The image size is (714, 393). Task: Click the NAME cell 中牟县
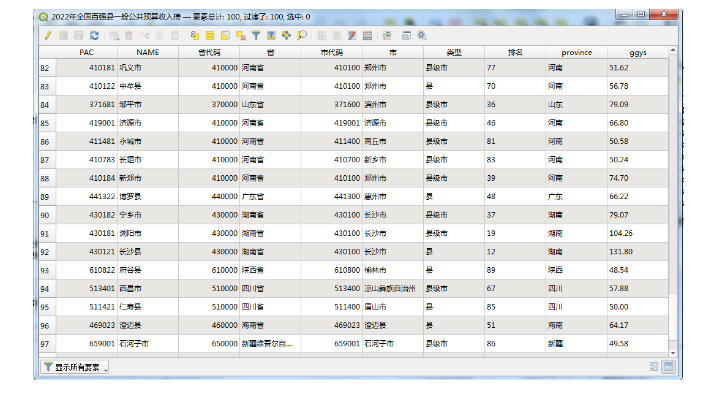148,86
